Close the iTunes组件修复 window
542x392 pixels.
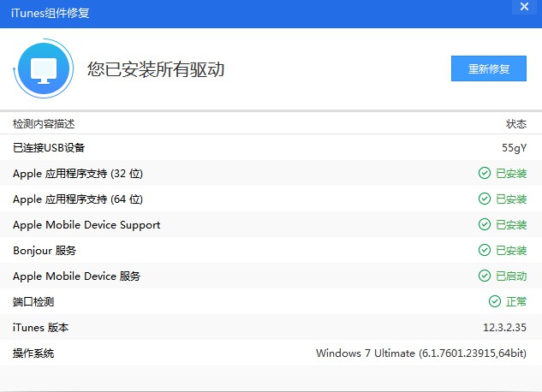(524, 7)
